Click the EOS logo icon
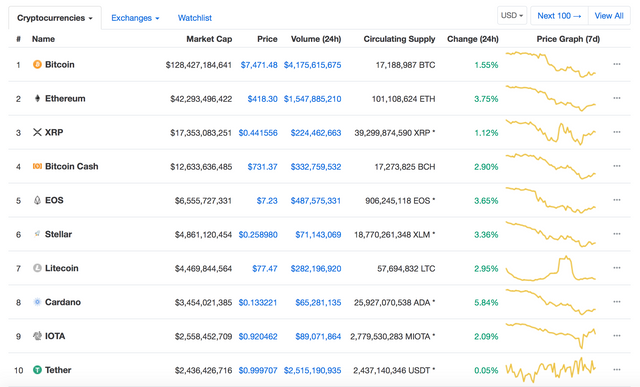 (x=37, y=200)
